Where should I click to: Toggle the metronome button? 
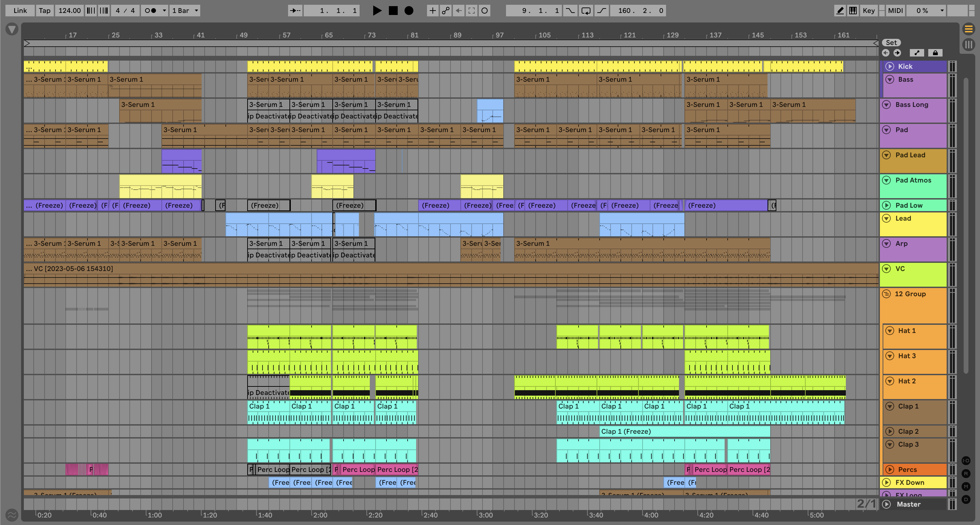pyautogui.click(x=151, y=11)
